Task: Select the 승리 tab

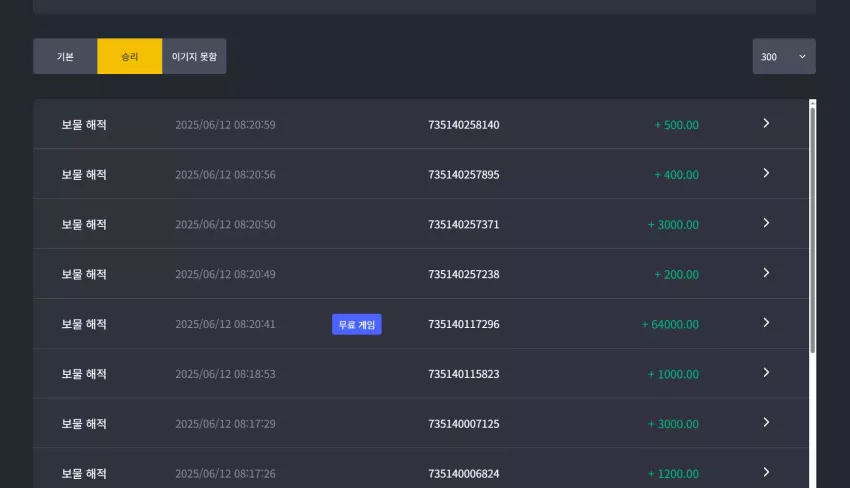Action: tap(130, 56)
